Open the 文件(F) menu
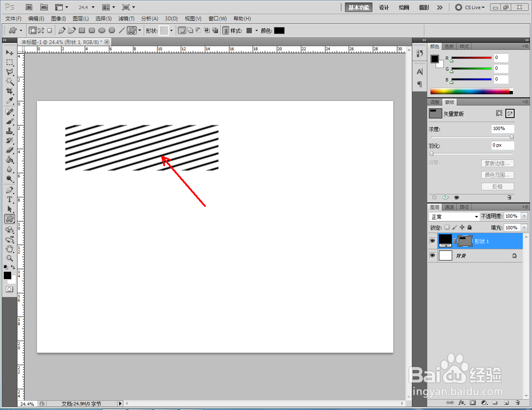The width and height of the screenshot is (532, 410). coord(13,19)
